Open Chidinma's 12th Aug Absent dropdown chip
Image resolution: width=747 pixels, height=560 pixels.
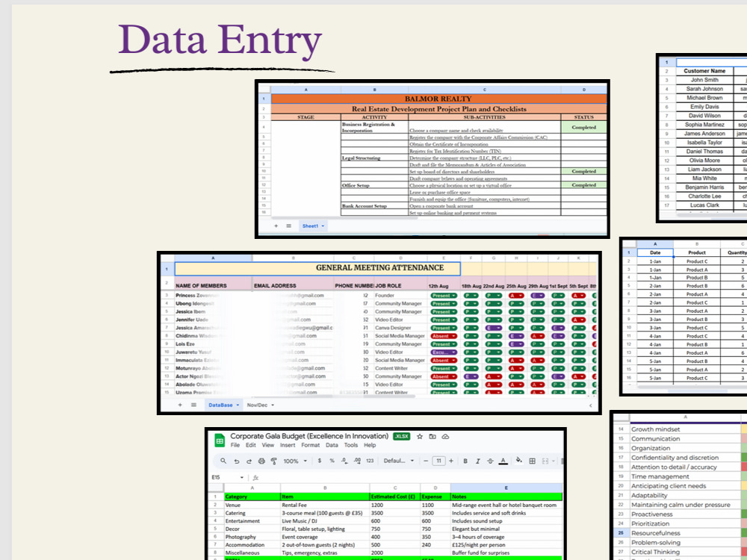pyautogui.click(x=444, y=336)
